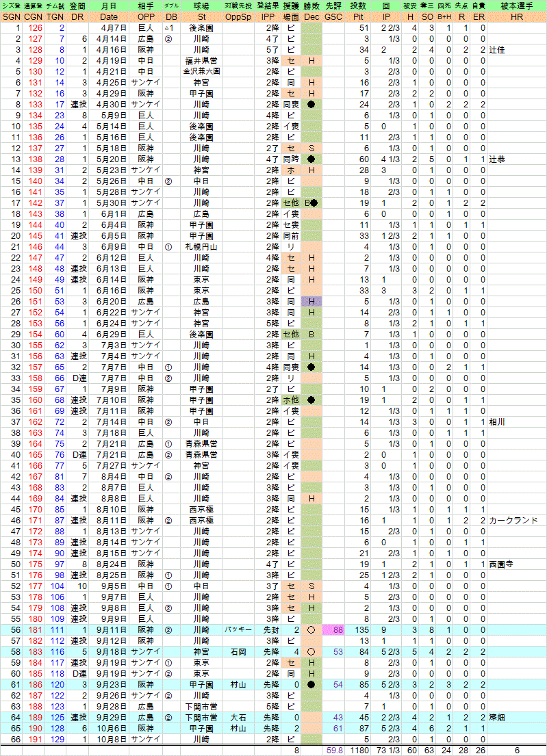Click the IPP column header
This screenshot has width=547, height=756.
tap(268, 17)
